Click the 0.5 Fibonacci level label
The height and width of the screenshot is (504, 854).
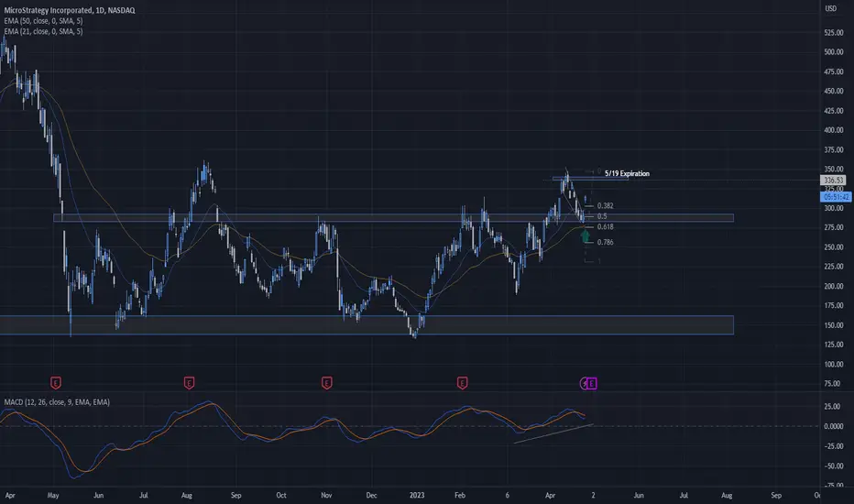pos(602,216)
